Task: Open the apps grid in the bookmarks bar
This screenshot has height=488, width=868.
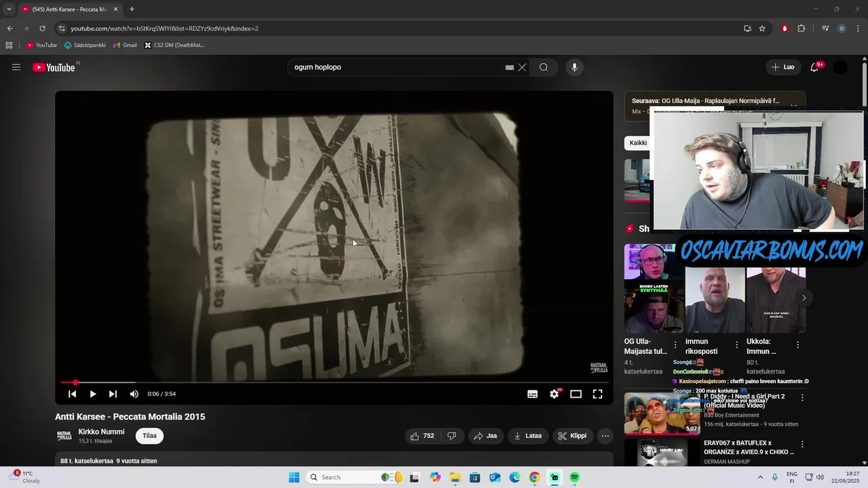Action: pyautogui.click(x=9, y=45)
